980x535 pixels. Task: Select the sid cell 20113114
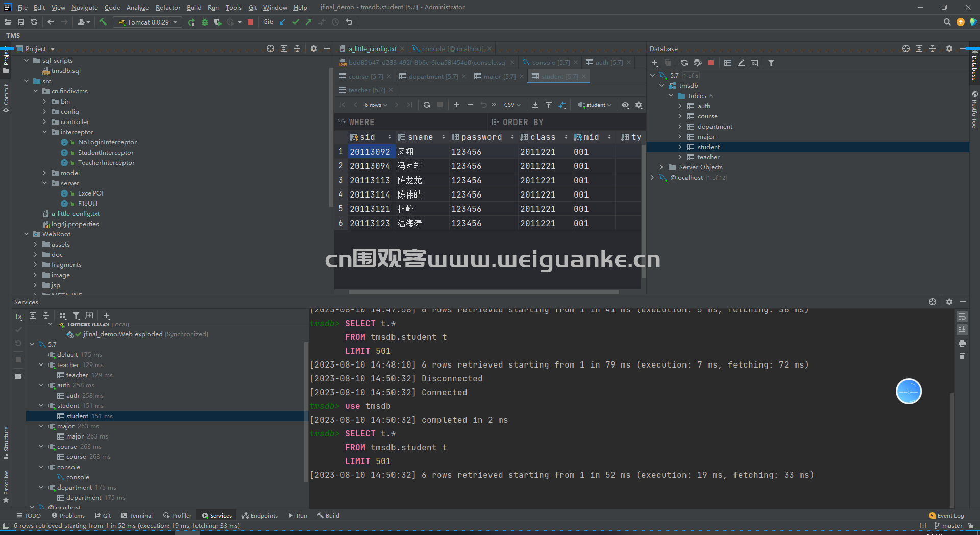pos(370,194)
